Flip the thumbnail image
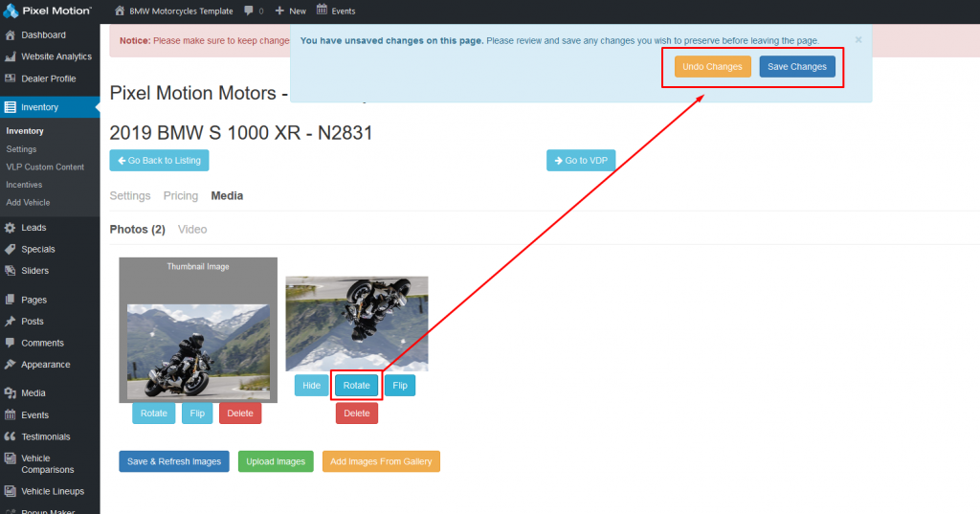The width and height of the screenshot is (980, 514). [197, 413]
